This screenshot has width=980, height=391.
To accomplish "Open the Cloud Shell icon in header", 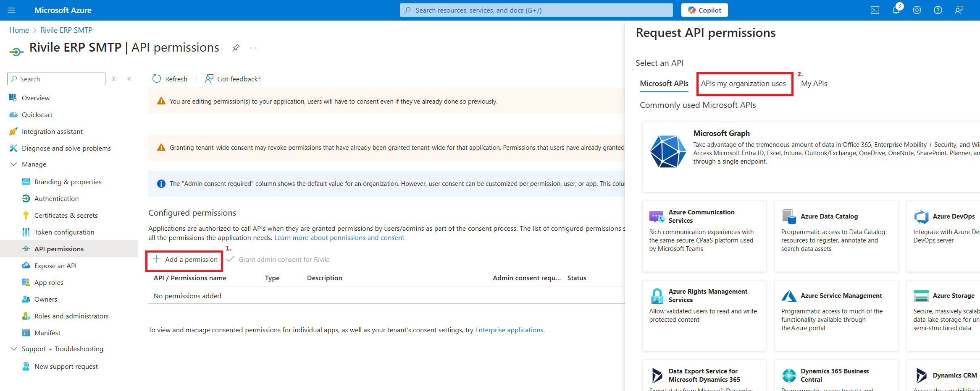I will point(875,10).
